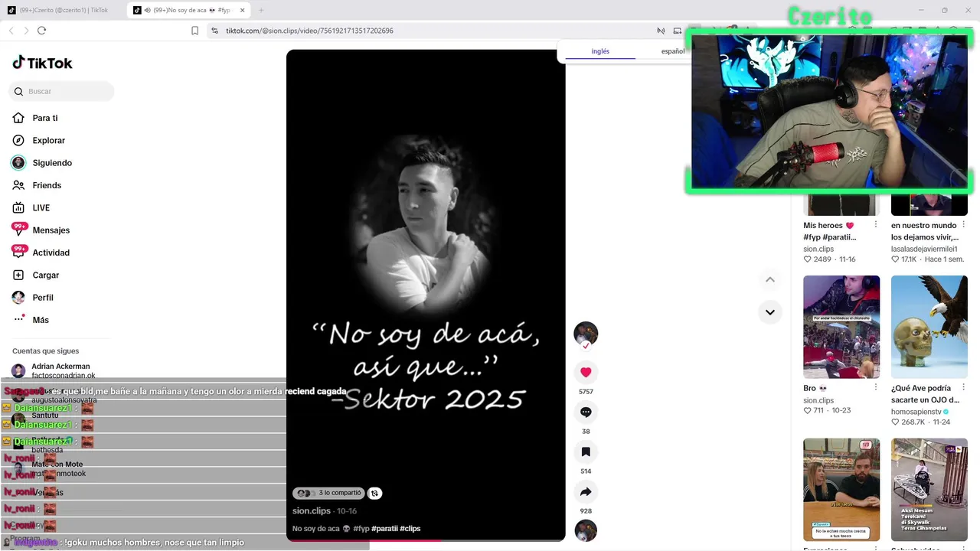
Task: Select the inglés translation tab
Action: coord(600,51)
